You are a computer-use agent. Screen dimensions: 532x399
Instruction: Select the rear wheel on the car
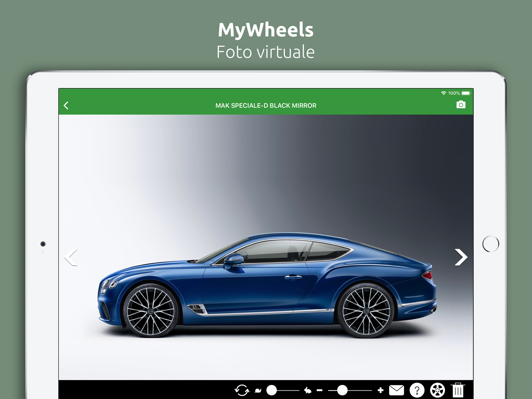tap(366, 311)
